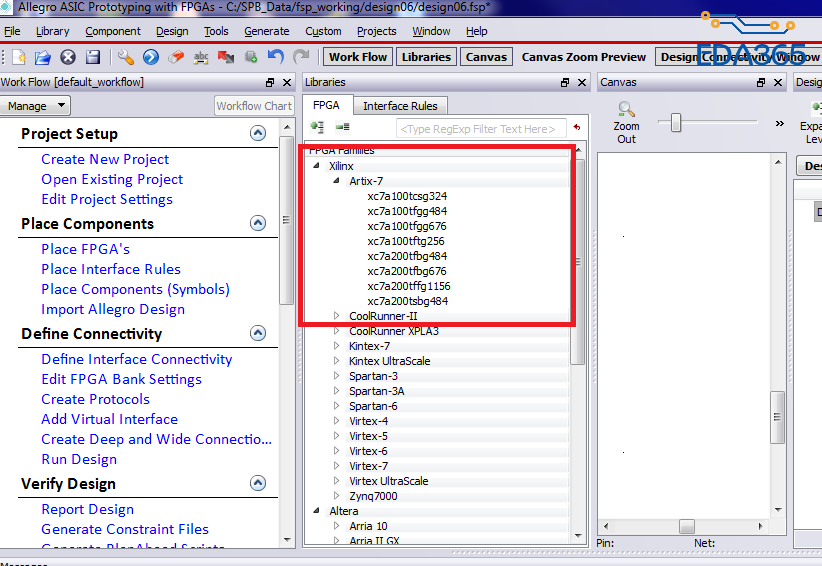The height and width of the screenshot is (566, 822).
Task: Float the Libraries panel
Action: [565, 82]
